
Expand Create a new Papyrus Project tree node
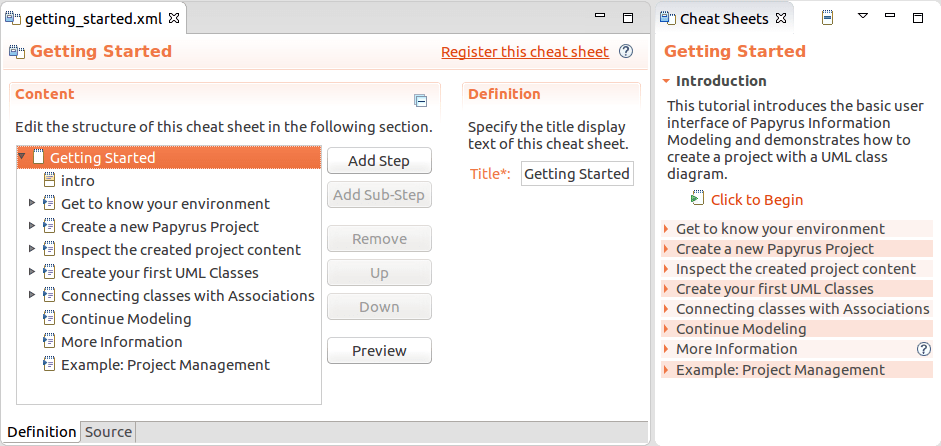click(x=33, y=226)
